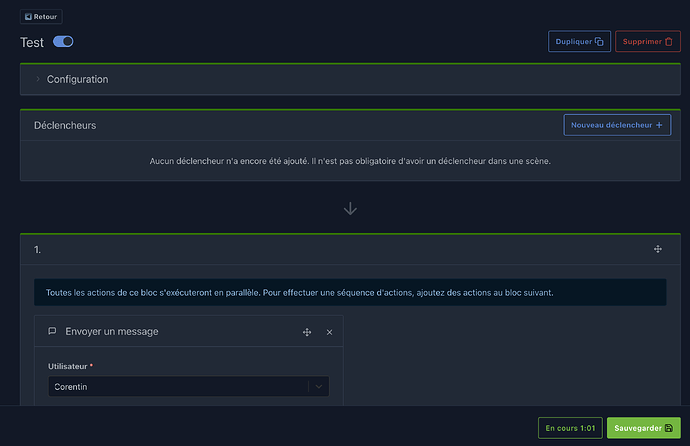Click the block number 1. label
Image resolution: width=690 pixels, height=446 pixels.
coord(37,250)
